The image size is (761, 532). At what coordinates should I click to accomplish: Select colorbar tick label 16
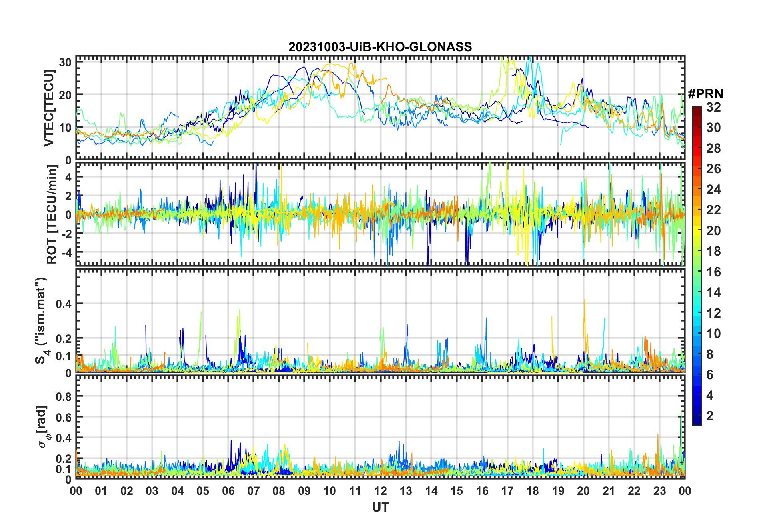point(713,272)
